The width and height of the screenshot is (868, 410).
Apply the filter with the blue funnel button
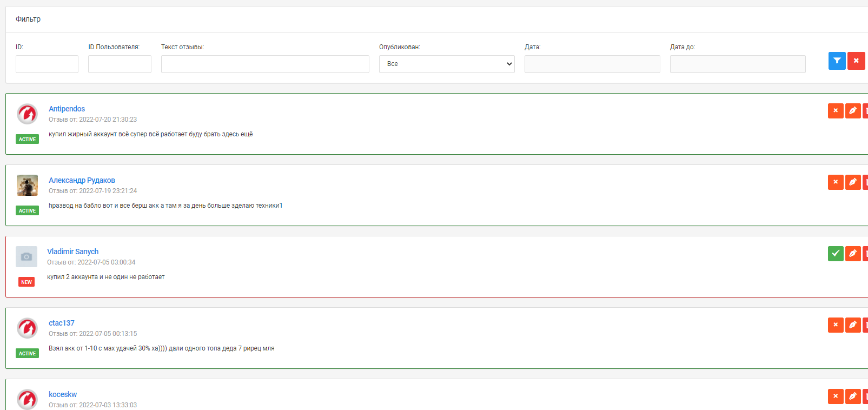pos(837,61)
